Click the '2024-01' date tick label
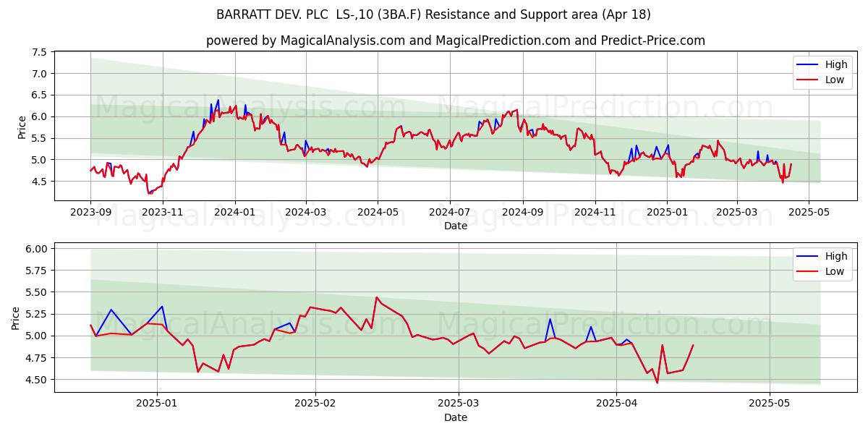The width and height of the screenshot is (868, 434). [x=234, y=212]
